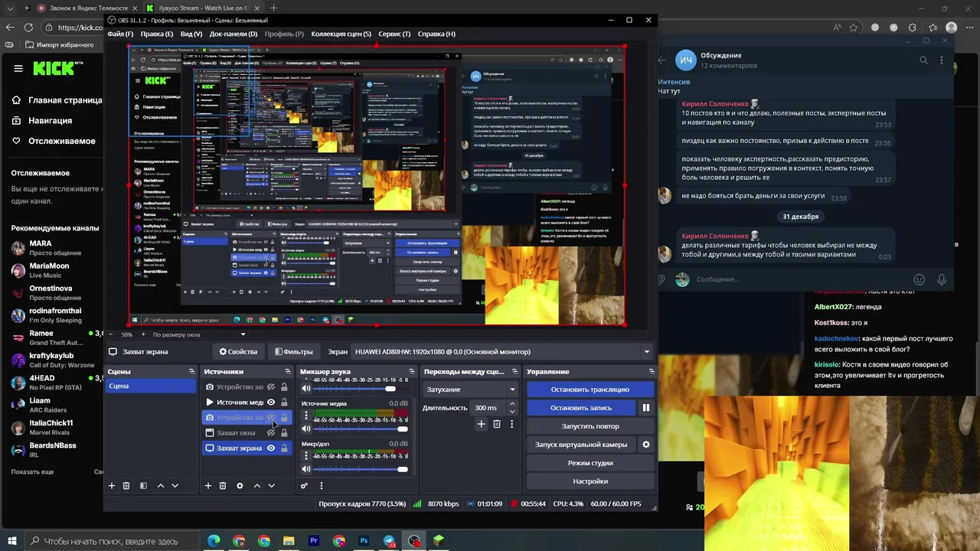Screen dimensions: 980x551
Task: Move source down arrow in Источники panel
Action: (x=271, y=486)
